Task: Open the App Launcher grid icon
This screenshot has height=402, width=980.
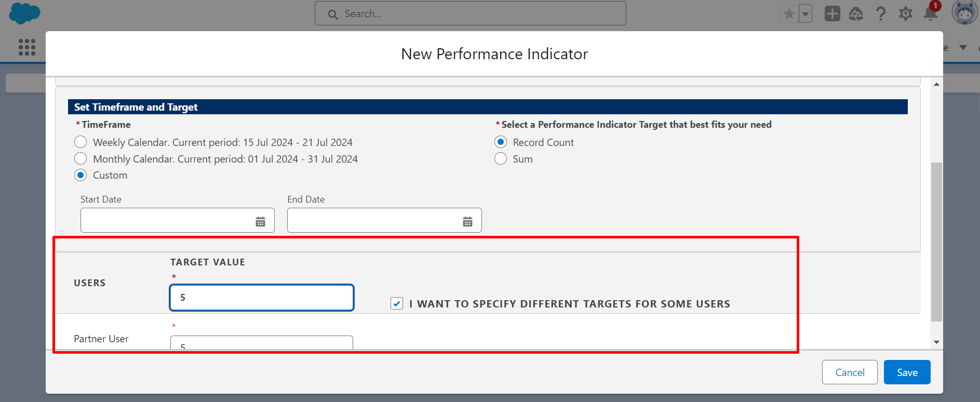Action: pos(27,47)
